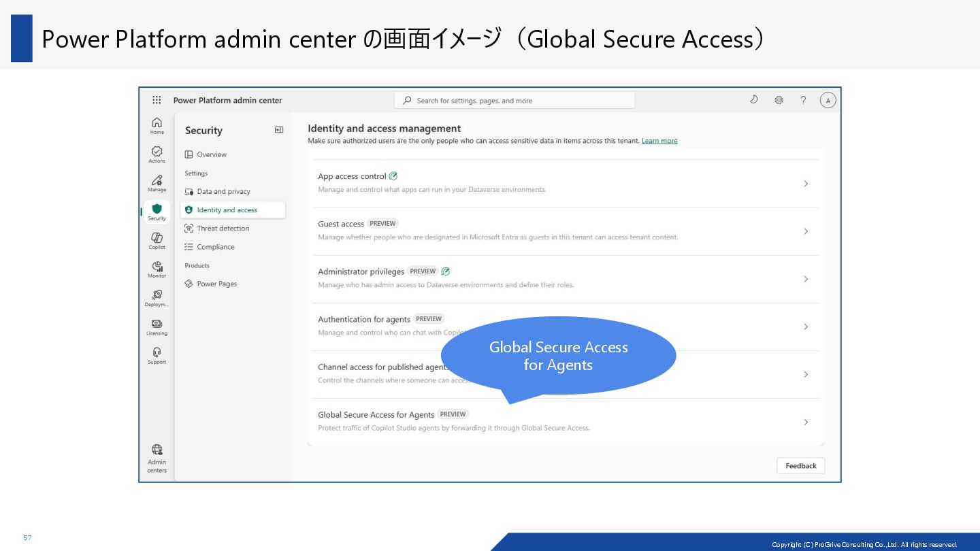Click the search settings input field

[514, 100]
